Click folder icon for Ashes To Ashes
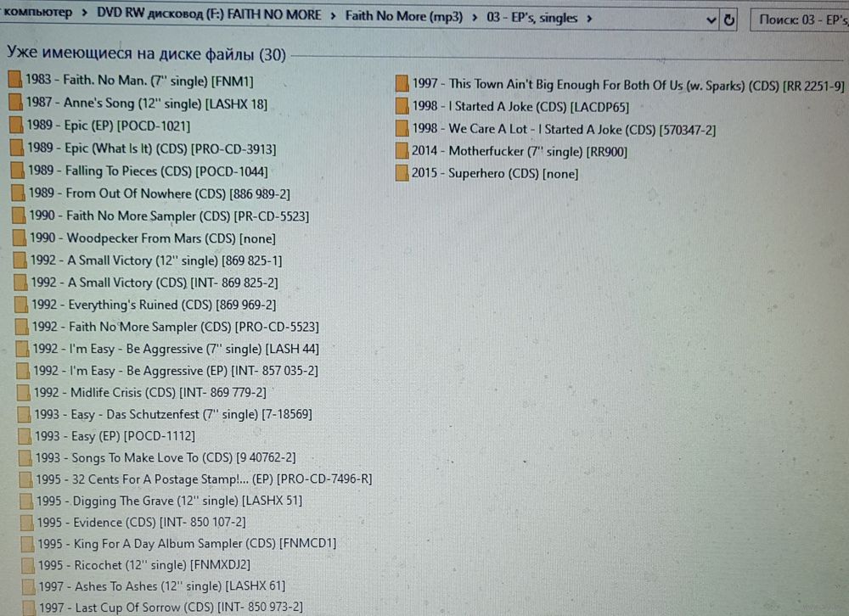This screenshot has height=616, width=849. pos(28,586)
